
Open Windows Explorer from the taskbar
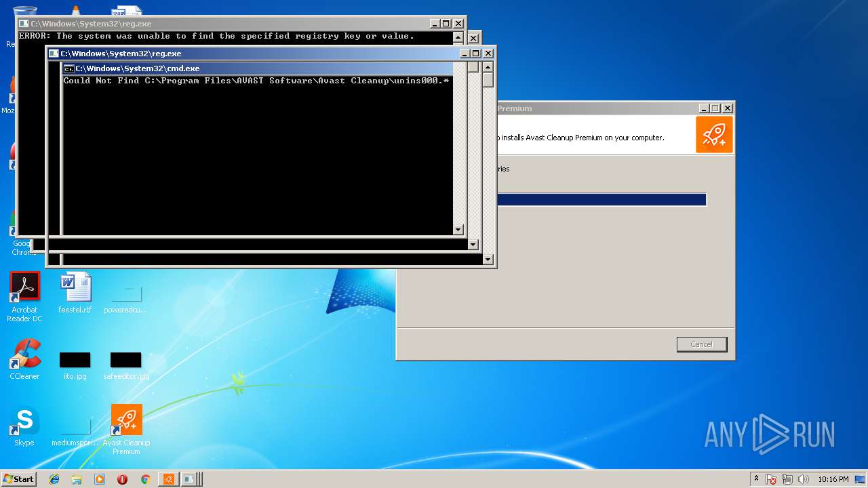point(77,479)
